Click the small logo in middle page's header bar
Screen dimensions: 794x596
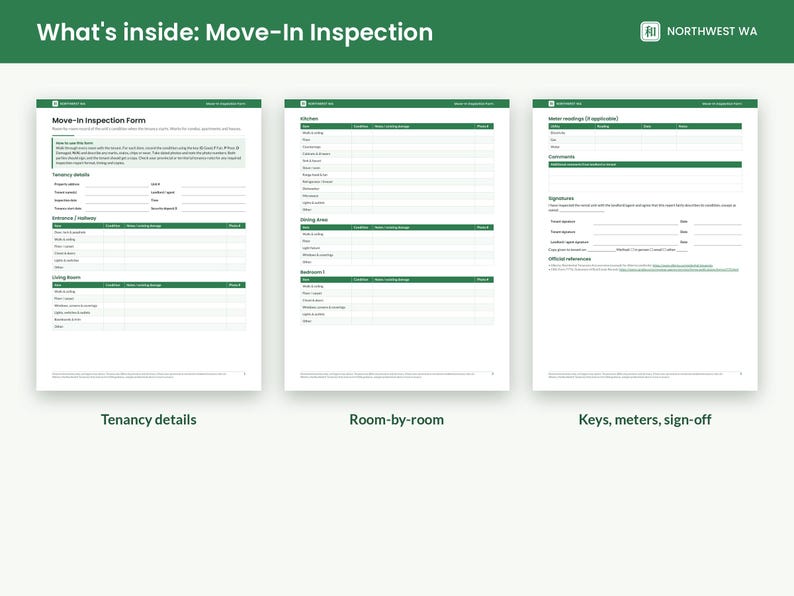[x=303, y=103]
